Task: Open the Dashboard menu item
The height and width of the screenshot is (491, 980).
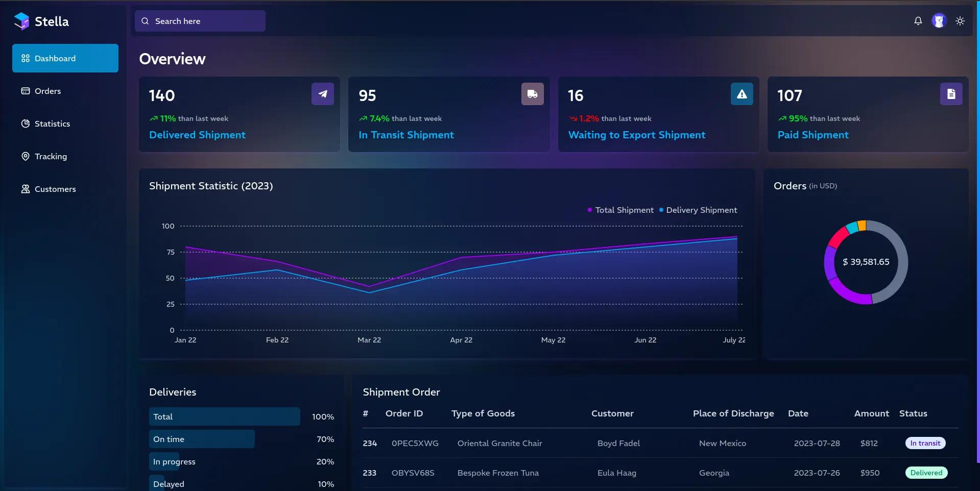Action: (x=65, y=58)
